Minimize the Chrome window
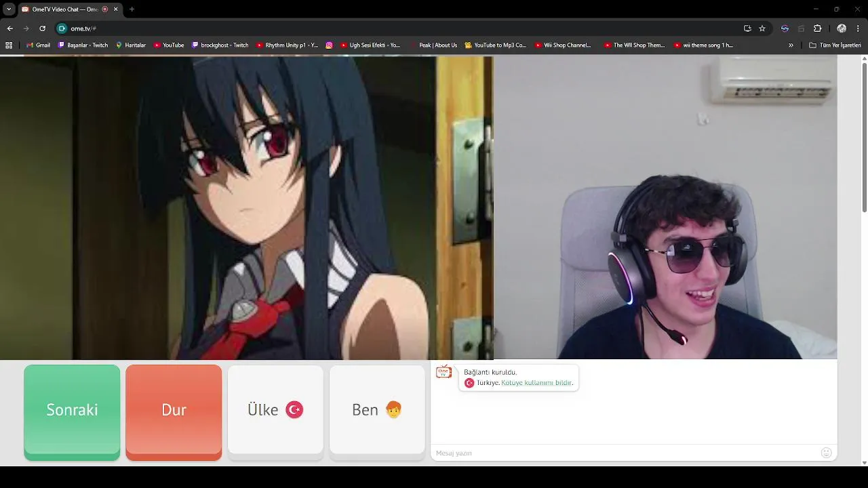The height and width of the screenshot is (488, 868). coord(816,9)
